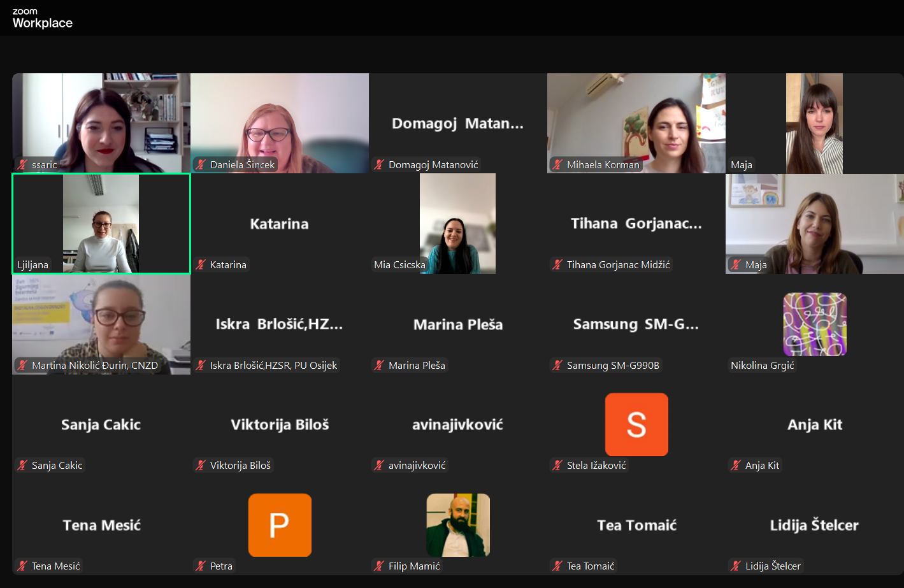The width and height of the screenshot is (904, 588).
Task: Click the Zoom Workplace logo
Action: [x=42, y=19]
